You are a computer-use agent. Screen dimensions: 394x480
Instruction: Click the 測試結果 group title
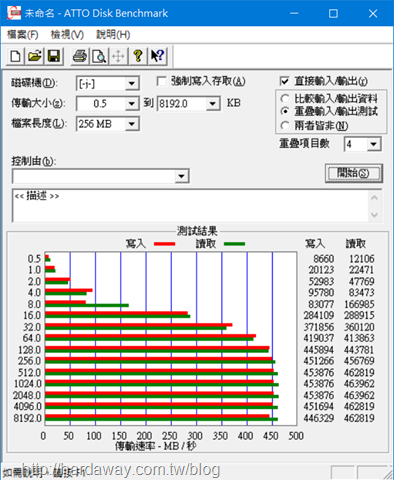tap(197, 231)
